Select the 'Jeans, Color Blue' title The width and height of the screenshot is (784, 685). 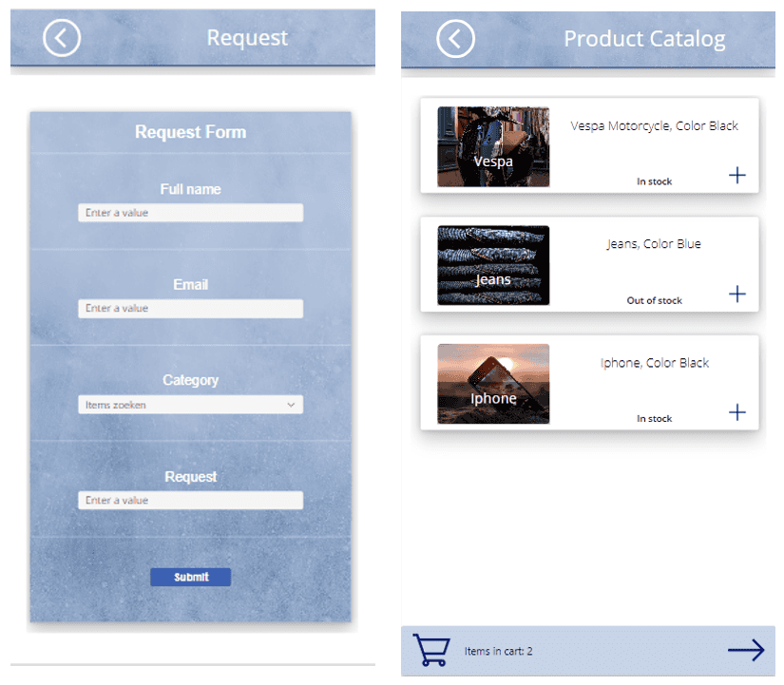654,244
